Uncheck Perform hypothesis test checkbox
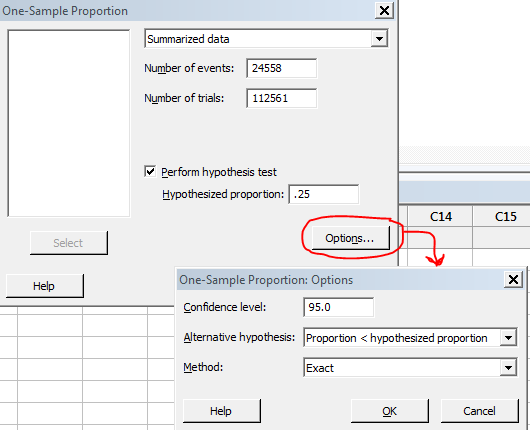The image size is (530, 430). point(150,171)
